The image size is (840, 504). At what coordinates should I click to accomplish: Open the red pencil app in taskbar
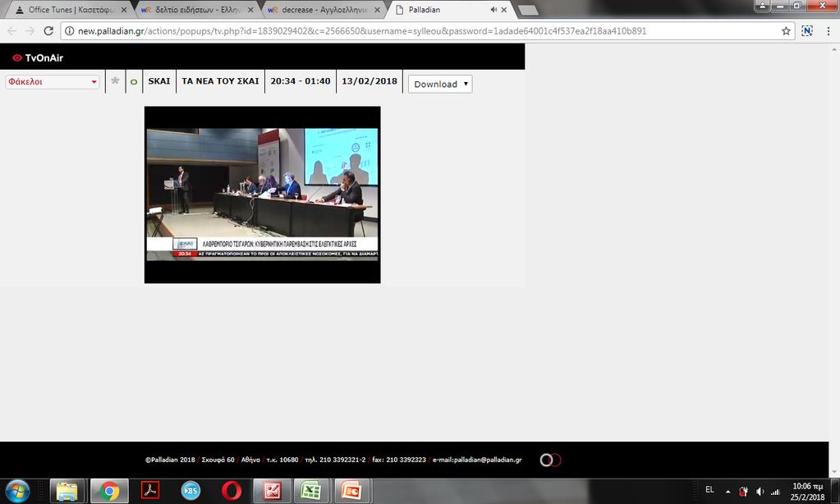(272, 491)
